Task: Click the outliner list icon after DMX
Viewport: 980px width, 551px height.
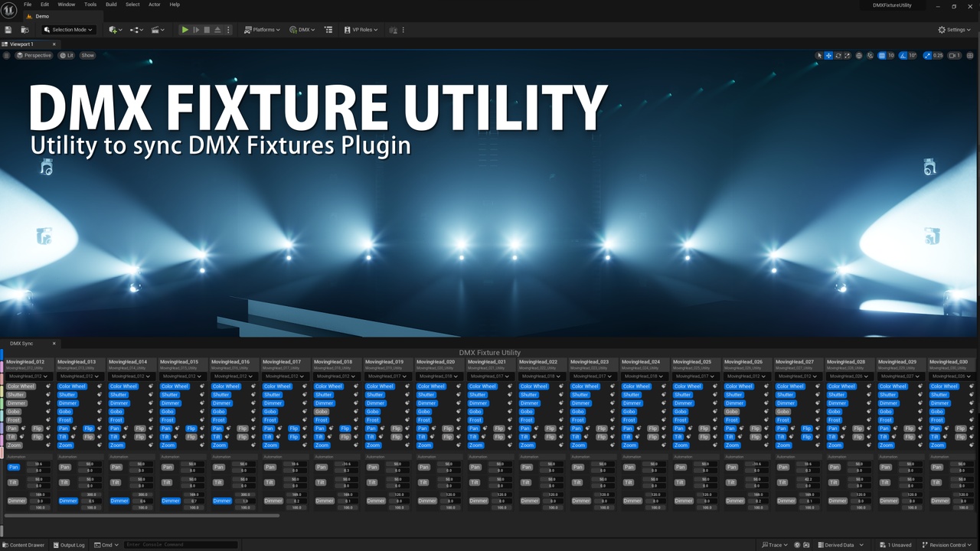Action: tap(328, 30)
